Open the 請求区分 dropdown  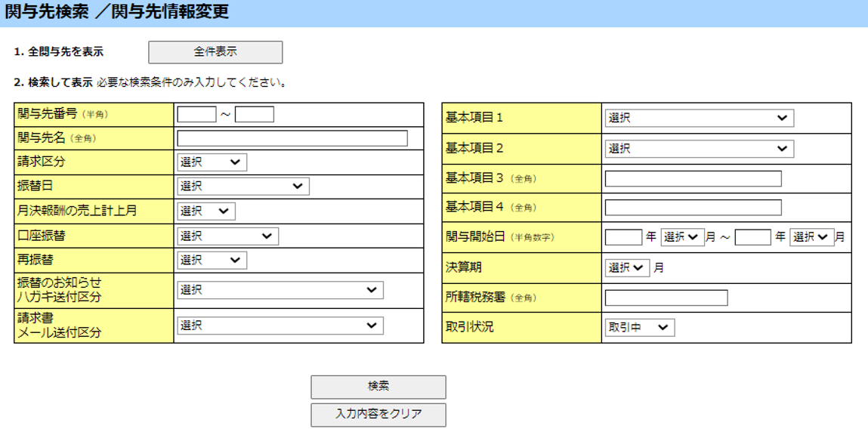[212, 162]
